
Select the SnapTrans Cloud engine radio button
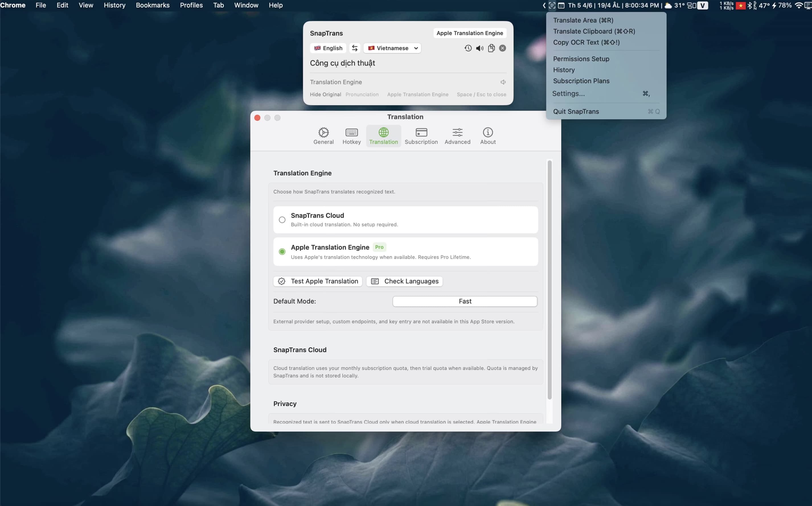click(282, 220)
